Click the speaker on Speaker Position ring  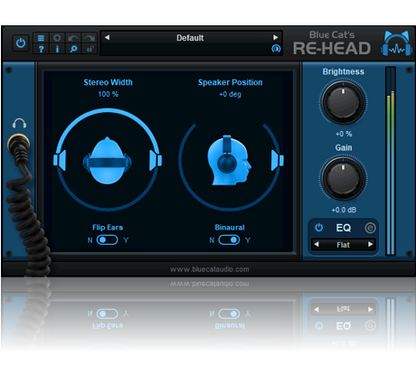coord(277,160)
